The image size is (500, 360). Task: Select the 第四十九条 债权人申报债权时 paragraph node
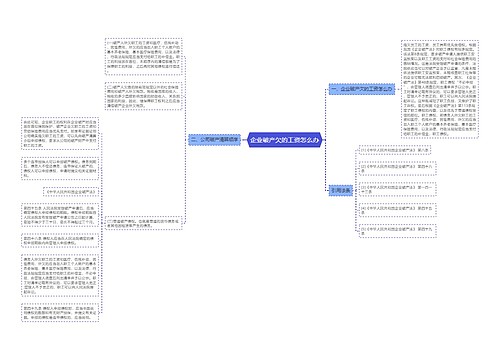(60, 313)
